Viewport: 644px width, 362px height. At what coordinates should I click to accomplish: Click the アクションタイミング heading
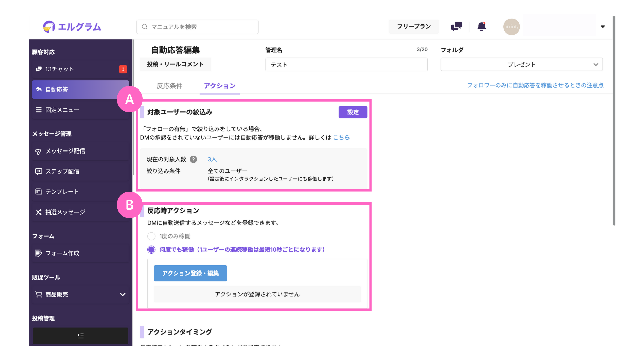coord(180,332)
